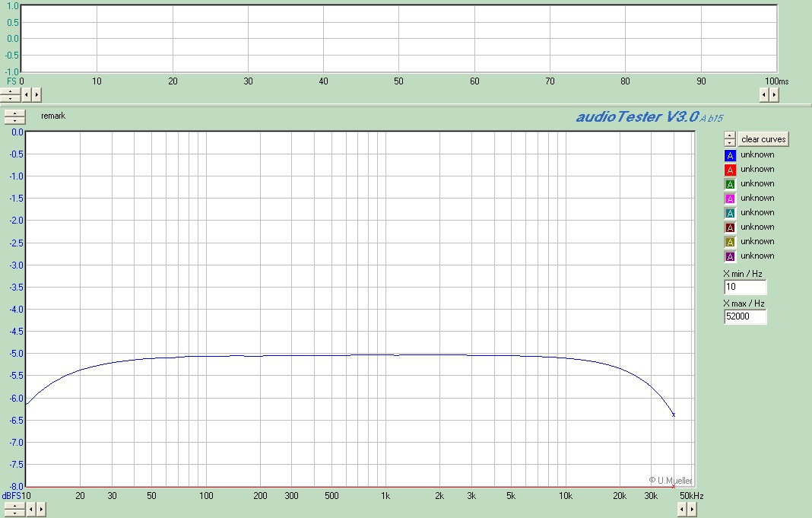Click the 'unknown' label beside red curve
Viewport: 812px width, 518px height.
pyautogui.click(x=757, y=169)
